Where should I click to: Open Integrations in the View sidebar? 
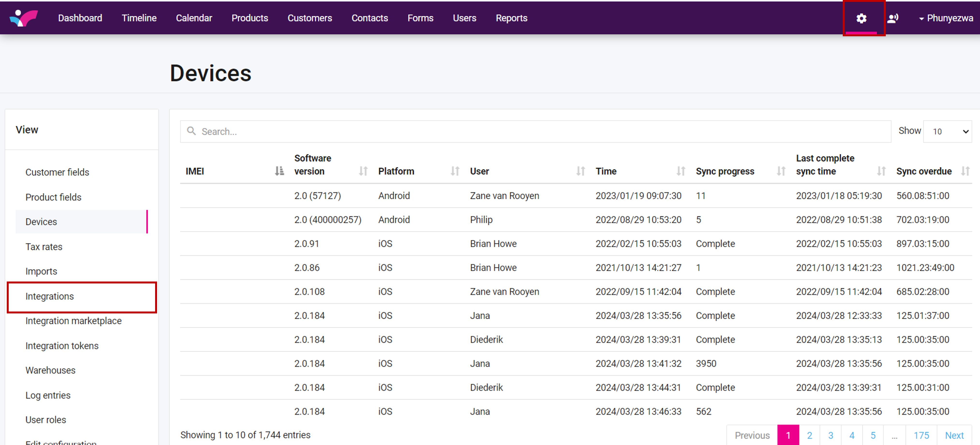50,296
